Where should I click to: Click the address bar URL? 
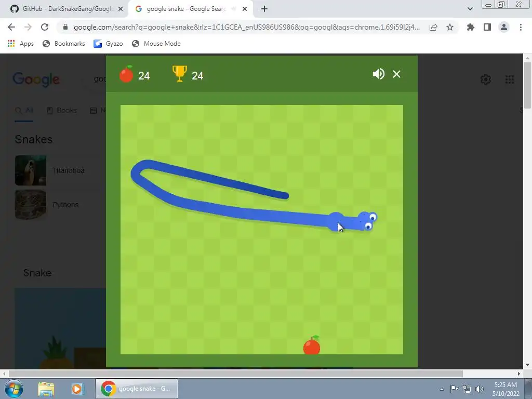tap(247, 27)
